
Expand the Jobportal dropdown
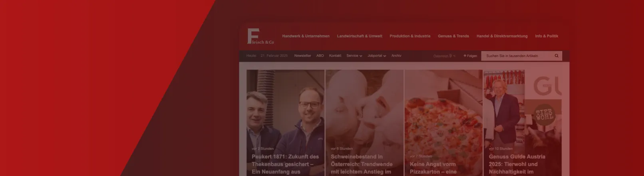[377, 56]
